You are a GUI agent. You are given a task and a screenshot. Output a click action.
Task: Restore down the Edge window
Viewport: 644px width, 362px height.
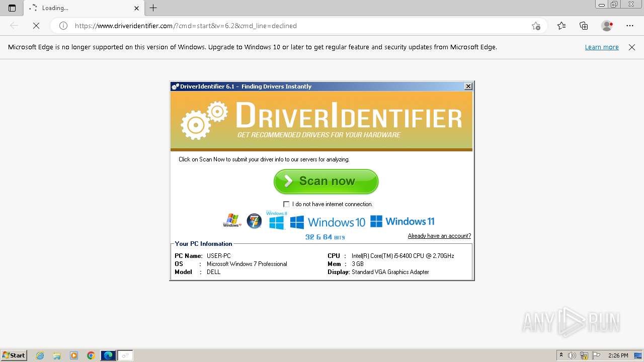614,5
